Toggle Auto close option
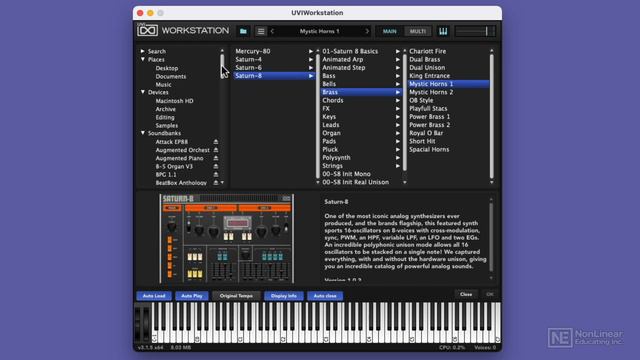Image resolution: width=640 pixels, height=360 pixels. (x=325, y=296)
